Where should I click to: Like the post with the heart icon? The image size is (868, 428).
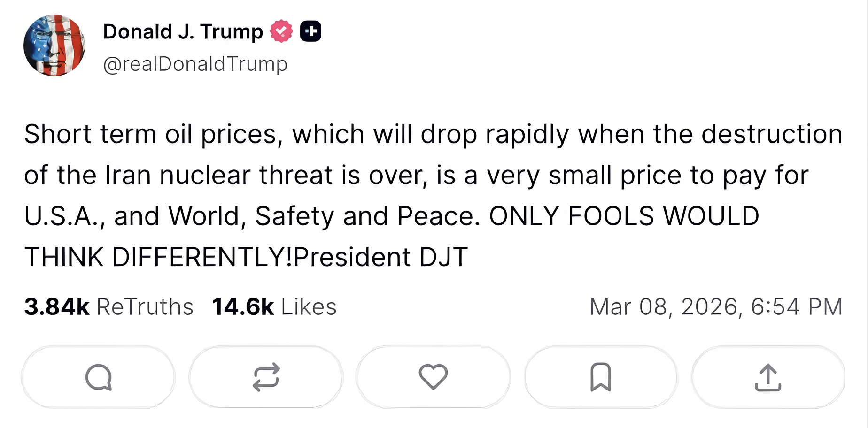[x=433, y=377]
